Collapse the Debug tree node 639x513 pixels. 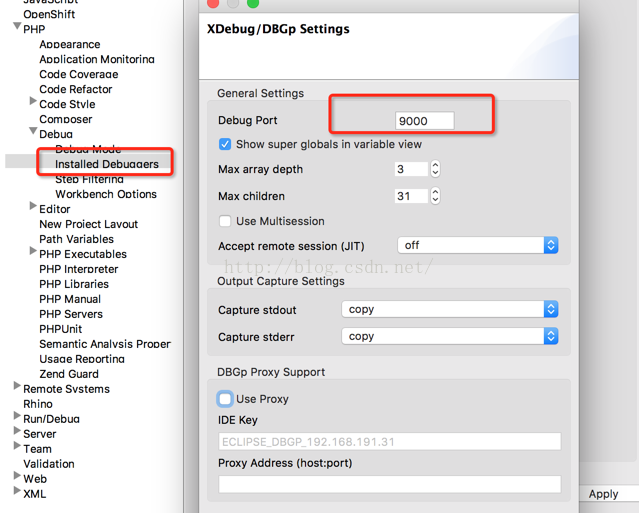tap(33, 131)
